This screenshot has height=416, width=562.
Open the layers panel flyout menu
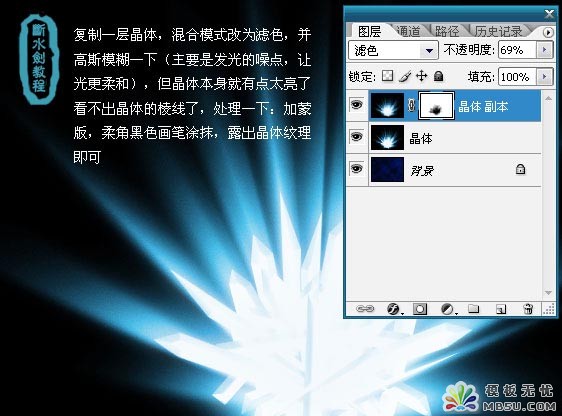pos(548,32)
